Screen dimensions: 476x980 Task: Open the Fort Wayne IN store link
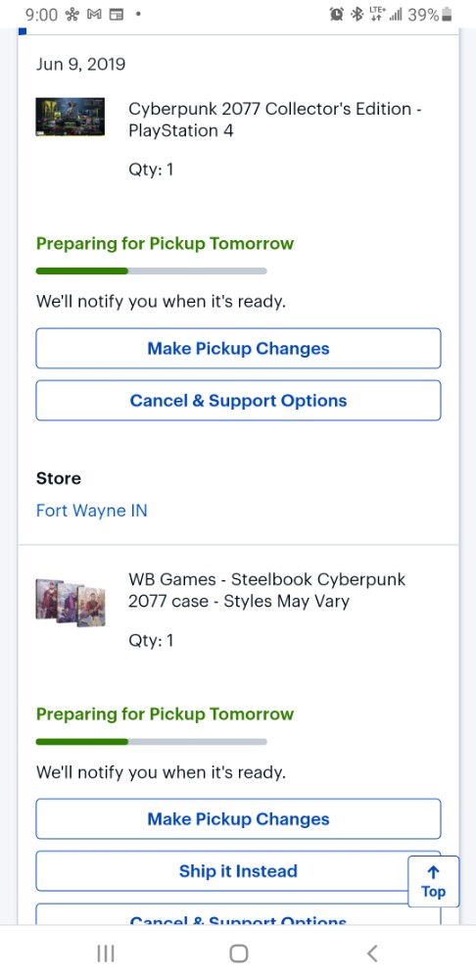click(x=92, y=511)
